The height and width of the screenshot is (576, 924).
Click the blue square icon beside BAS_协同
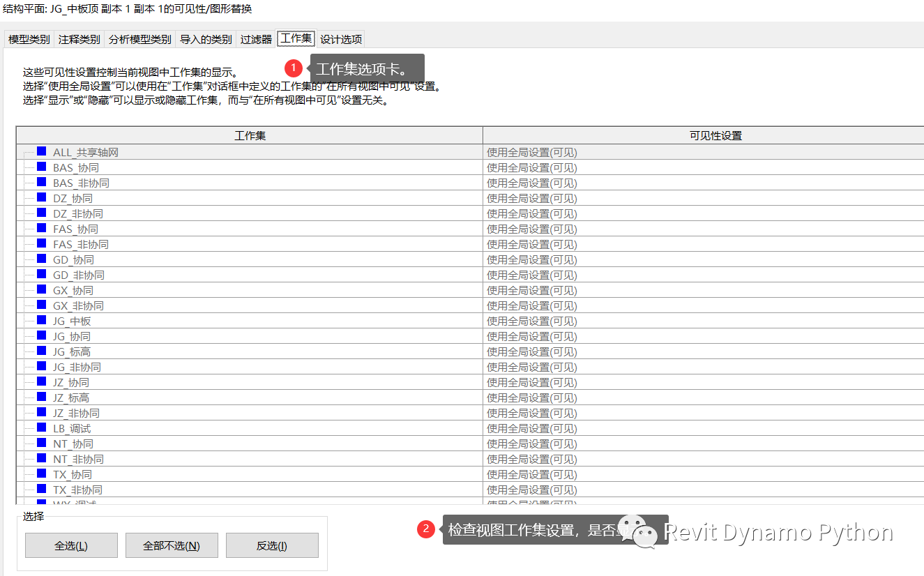[42, 167]
